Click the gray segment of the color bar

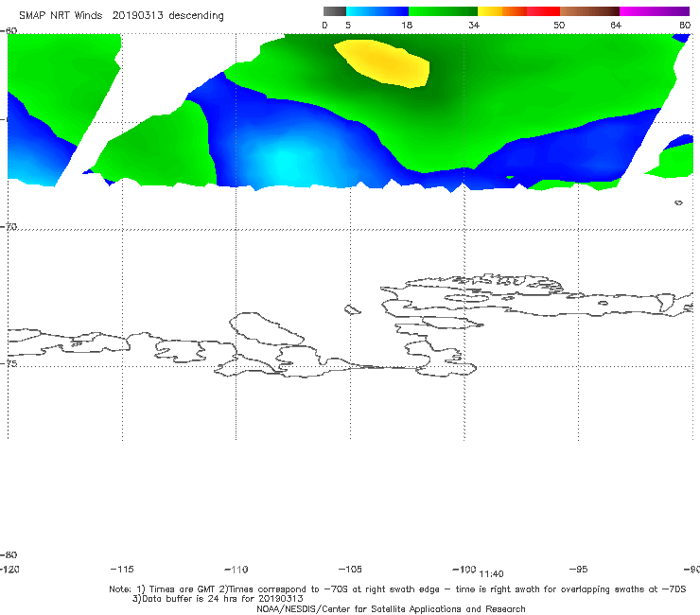tap(335, 11)
